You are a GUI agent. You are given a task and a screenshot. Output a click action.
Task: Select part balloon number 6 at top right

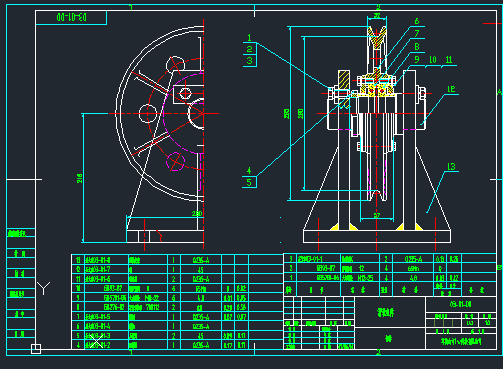tap(417, 21)
